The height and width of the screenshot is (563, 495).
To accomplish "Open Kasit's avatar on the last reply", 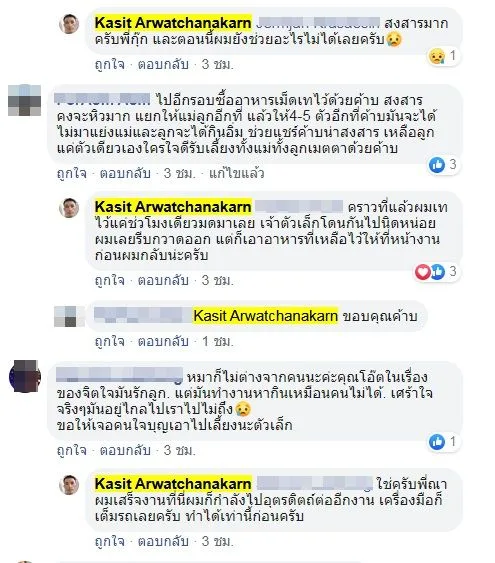I will click(69, 485).
